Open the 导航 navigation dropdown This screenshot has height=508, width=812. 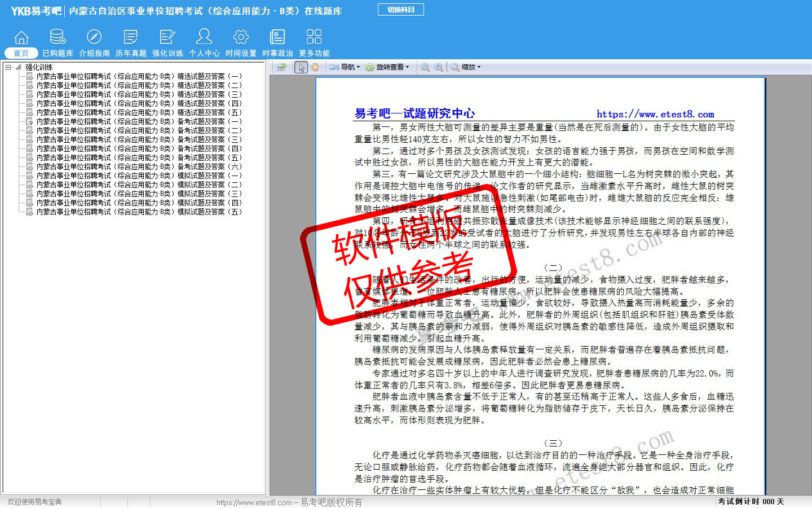coord(345,67)
